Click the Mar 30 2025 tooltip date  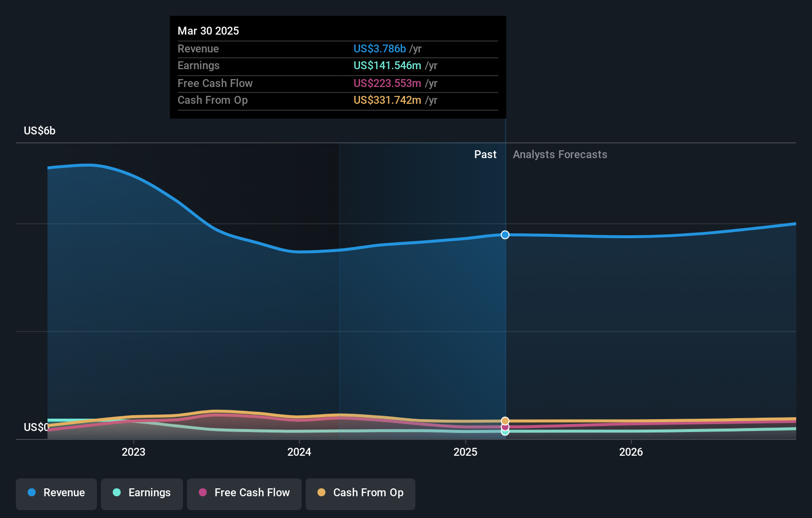(x=208, y=31)
